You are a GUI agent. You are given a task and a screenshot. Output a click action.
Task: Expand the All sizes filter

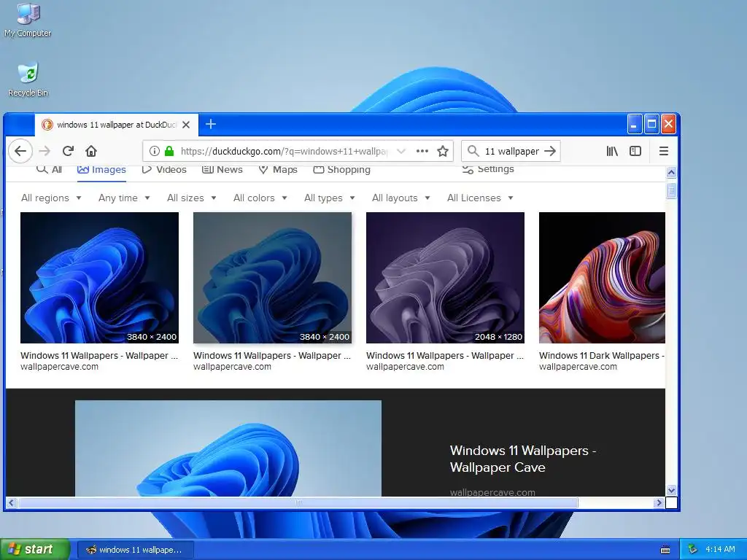click(x=192, y=198)
